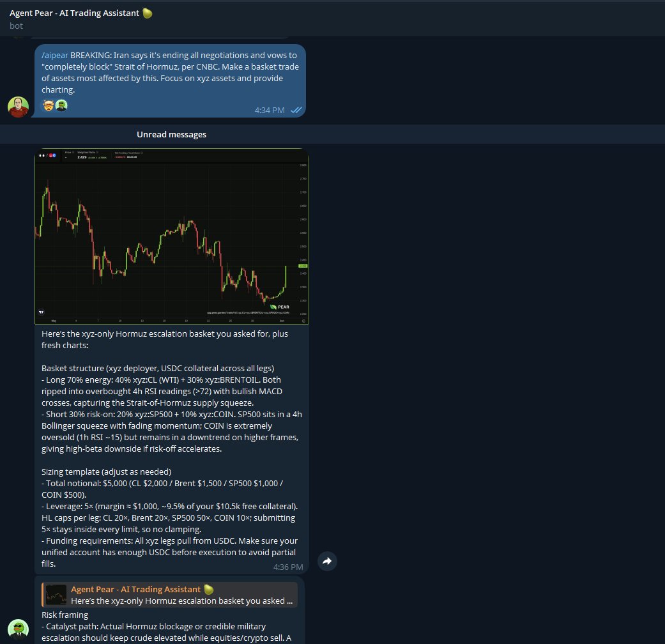Click the "Short 30% risk-on" line
The height and width of the screenshot is (644, 665).
[x=172, y=414]
